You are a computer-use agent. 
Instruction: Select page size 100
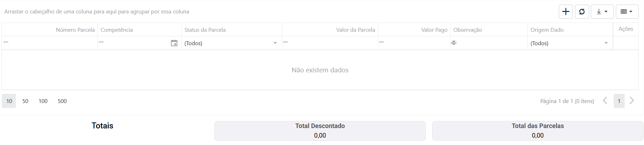point(43,101)
